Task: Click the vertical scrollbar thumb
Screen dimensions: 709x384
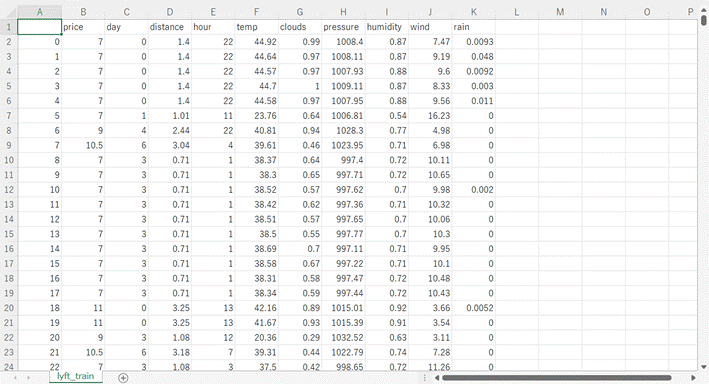Action: pyautogui.click(x=704, y=20)
